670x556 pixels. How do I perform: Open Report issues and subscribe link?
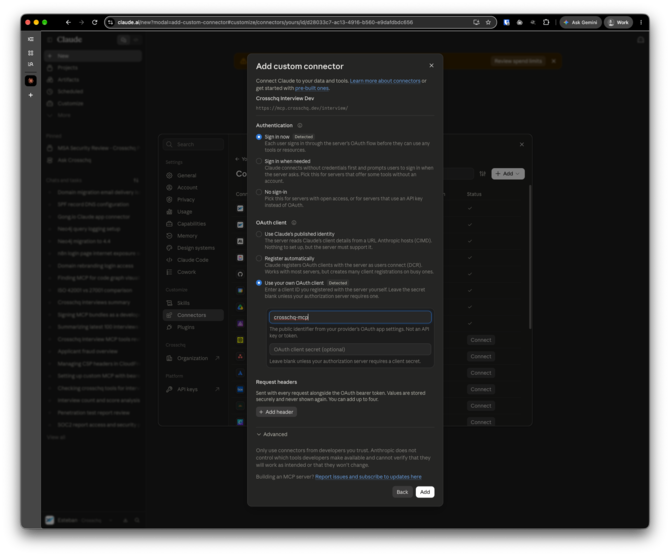pyautogui.click(x=368, y=477)
